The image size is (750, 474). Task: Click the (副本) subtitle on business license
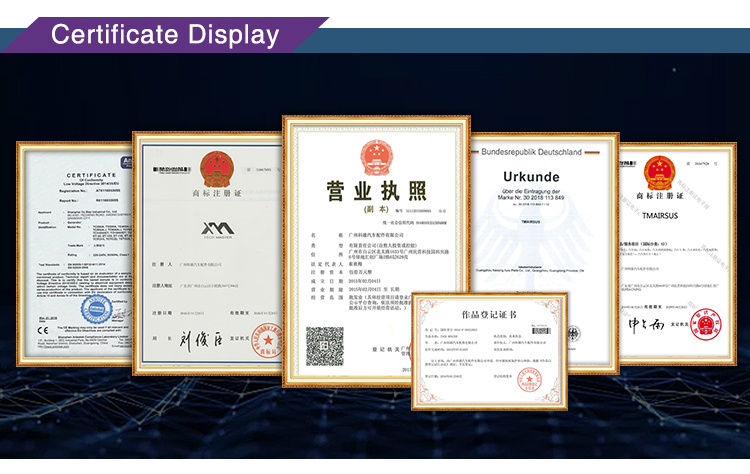click(376, 209)
